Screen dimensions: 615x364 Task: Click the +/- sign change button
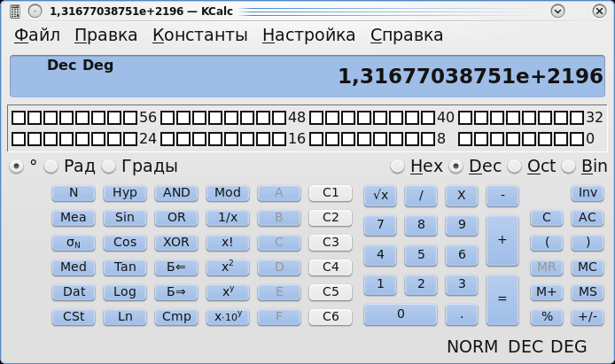[588, 316]
